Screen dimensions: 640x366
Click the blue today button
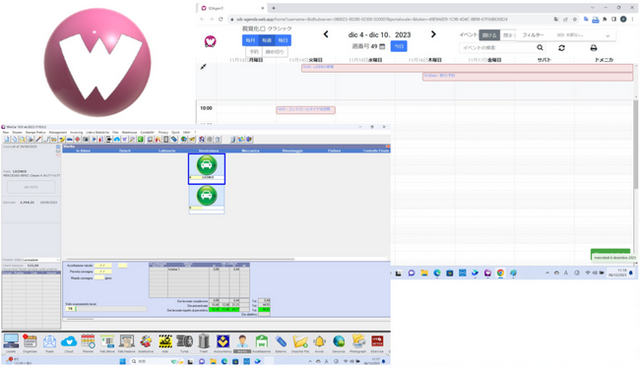tap(399, 47)
